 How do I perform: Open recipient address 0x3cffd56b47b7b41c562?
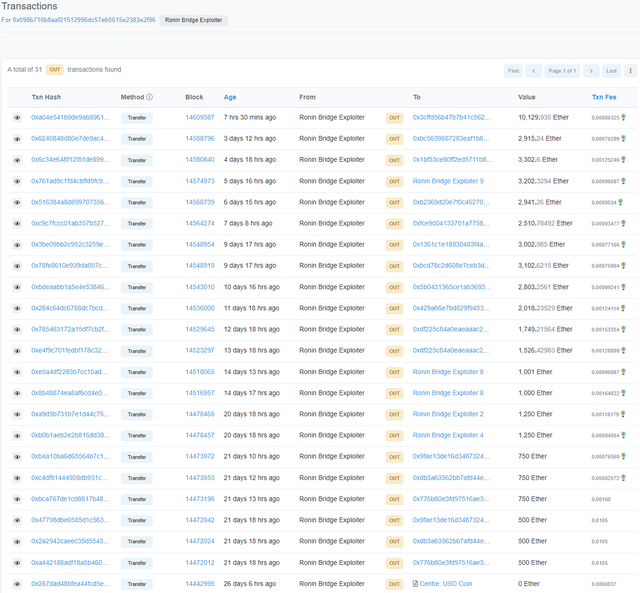coord(451,118)
